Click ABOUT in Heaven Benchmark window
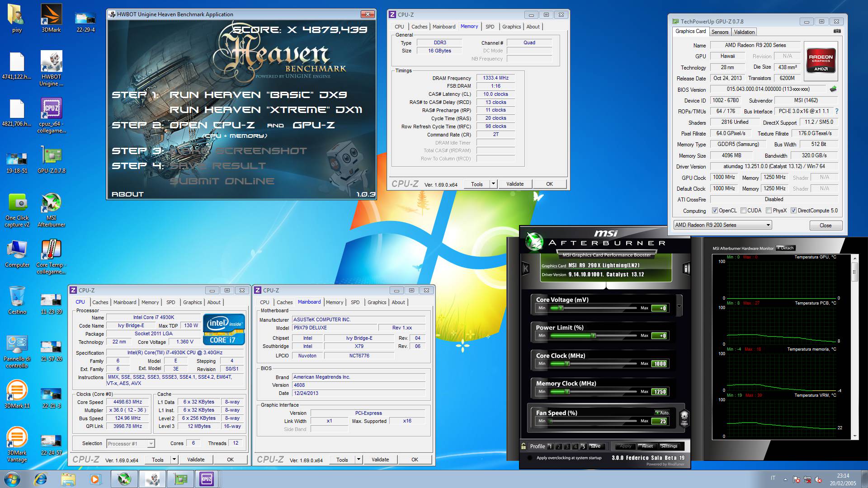 pos(127,194)
